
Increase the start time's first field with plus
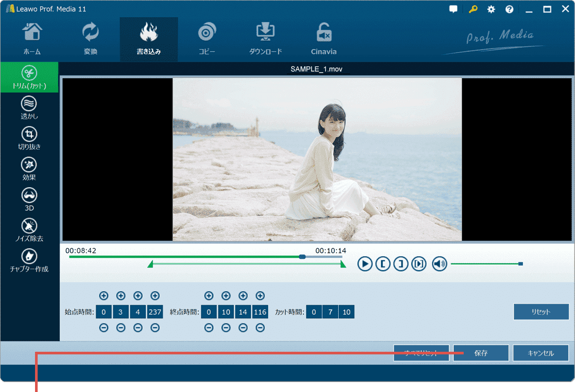[103, 296]
